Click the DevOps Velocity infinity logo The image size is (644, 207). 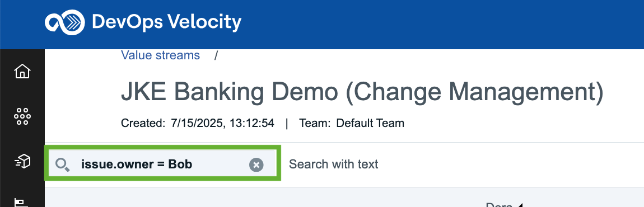pos(65,22)
